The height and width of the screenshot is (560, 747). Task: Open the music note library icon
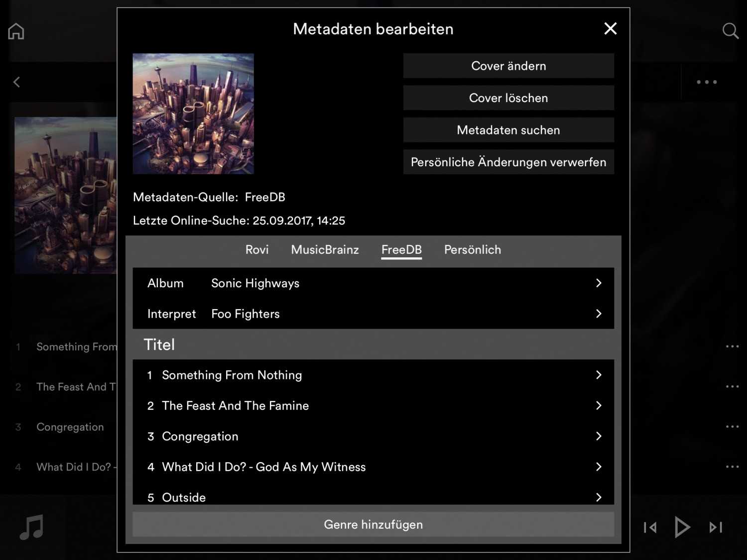(x=31, y=527)
